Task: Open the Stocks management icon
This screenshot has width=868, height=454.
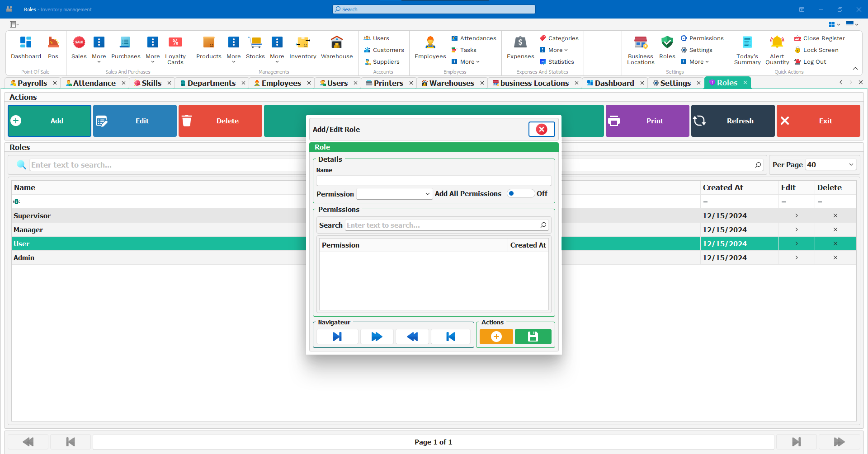Action: click(x=255, y=48)
